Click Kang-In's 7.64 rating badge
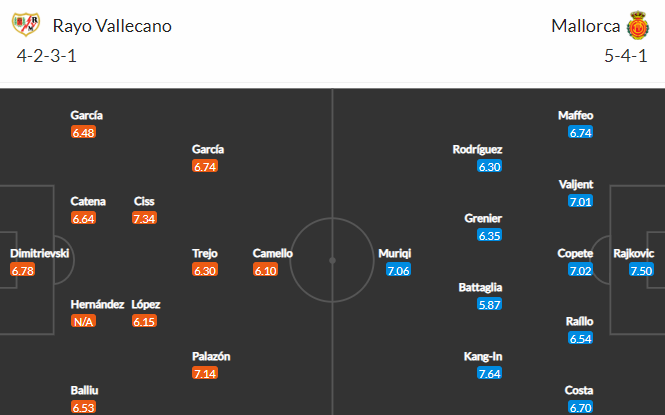 (x=489, y=373)
